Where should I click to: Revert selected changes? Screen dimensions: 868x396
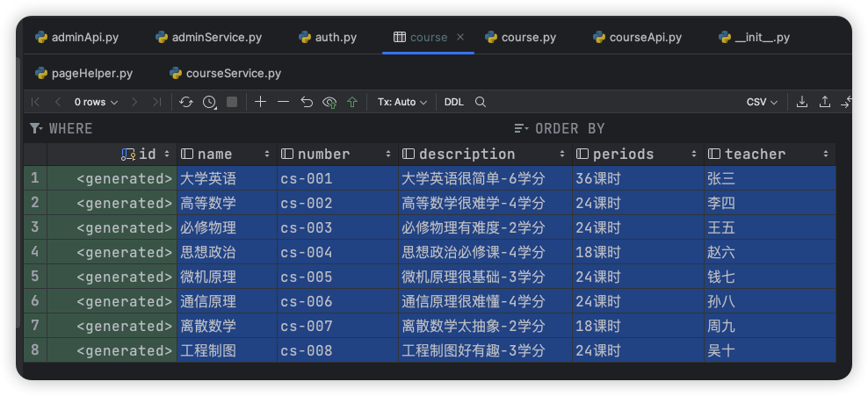307,102
